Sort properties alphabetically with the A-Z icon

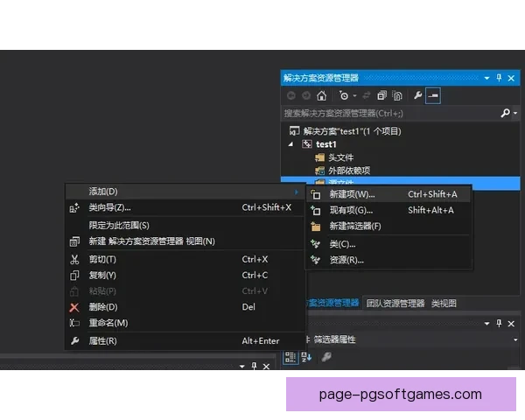[x=305, y=357]
